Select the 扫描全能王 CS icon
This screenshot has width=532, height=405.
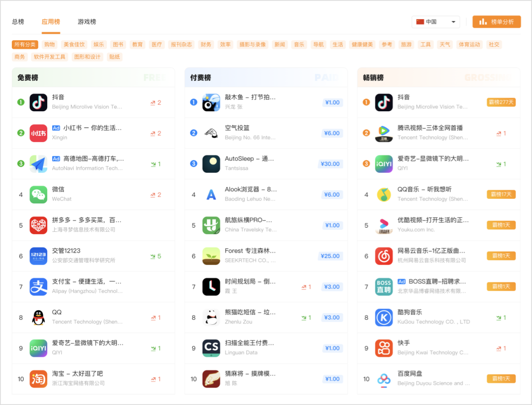pos(211,348)
